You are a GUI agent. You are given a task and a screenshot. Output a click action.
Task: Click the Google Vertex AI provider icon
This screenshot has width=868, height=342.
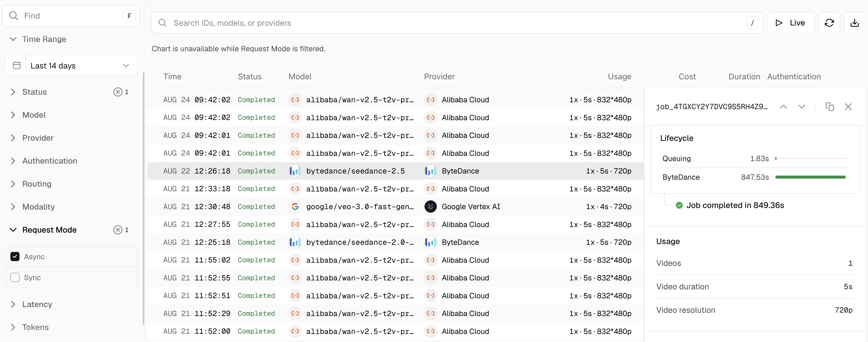(x=430, y=207)
